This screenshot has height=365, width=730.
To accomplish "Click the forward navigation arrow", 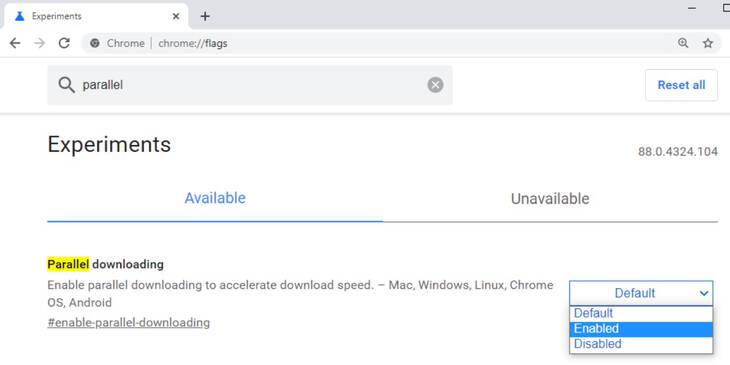I will click(x=40, y=43).
